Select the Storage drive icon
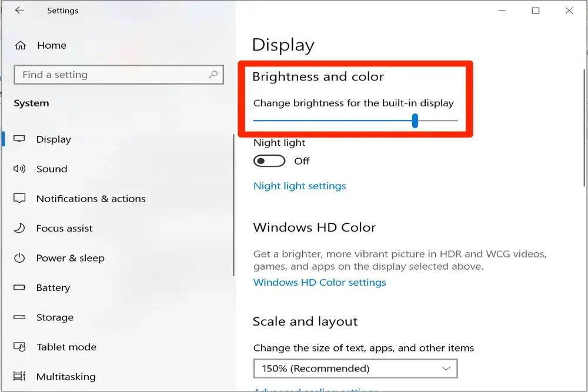Screen dimensions: 588x392 coord(19,317)
